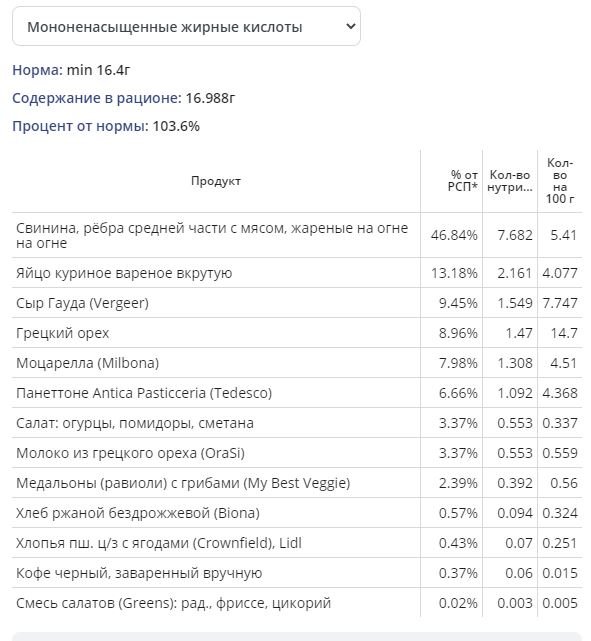
Task: Select the Смесь салатов (Greens) row
Action: click(x=297, y=603)
